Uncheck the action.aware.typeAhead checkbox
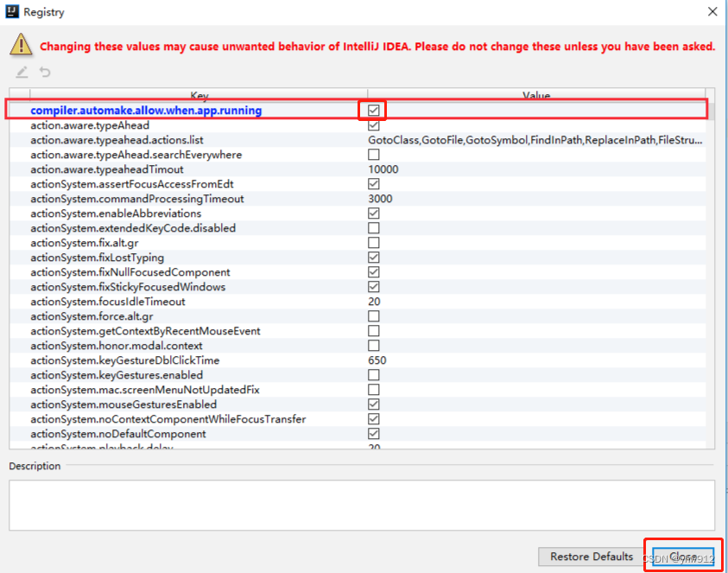The width and height of the screenshot is (728, 573). (x=373, y=125)
